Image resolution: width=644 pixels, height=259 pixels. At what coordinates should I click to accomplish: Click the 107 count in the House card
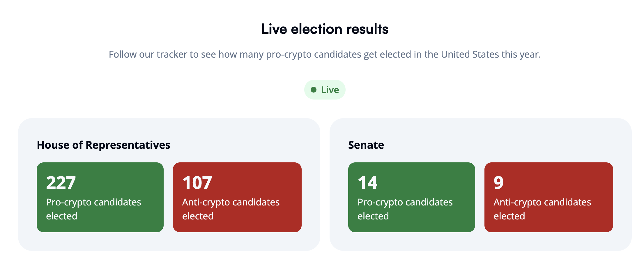[x=197, y=183]
